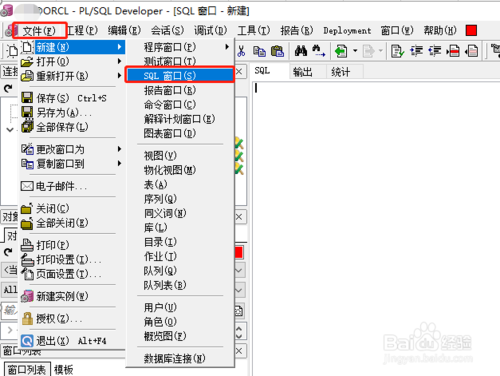The height and width of the screenshot is (376, 500).
Task: Close the object panel with X
Action: pyautogui.click(x=239, y=217)
